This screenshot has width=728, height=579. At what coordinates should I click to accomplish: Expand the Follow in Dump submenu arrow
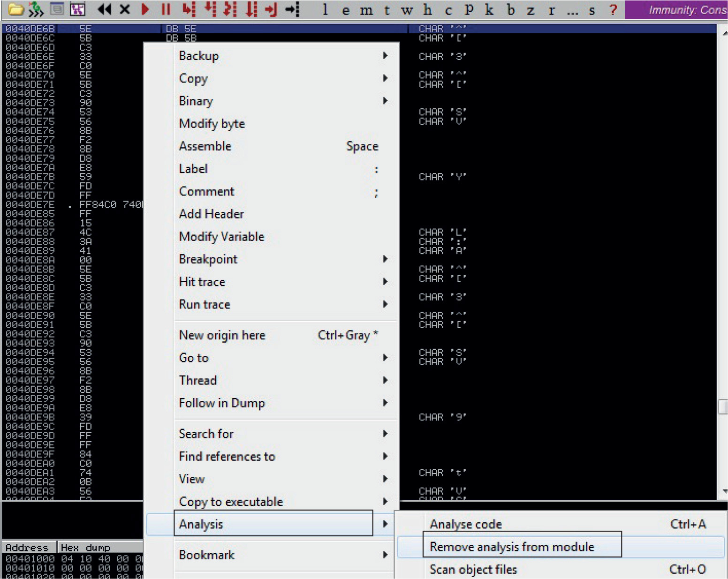click(385, 403)
